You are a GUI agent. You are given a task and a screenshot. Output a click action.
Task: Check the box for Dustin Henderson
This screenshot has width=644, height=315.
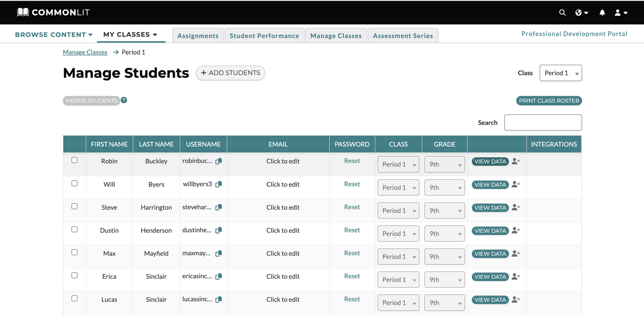(74, 229)
